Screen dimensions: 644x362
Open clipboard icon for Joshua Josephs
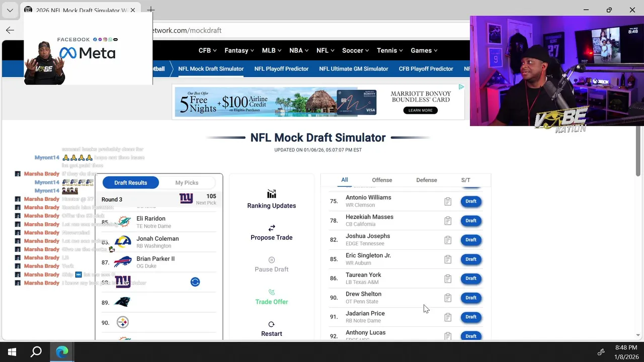(448, 240)
